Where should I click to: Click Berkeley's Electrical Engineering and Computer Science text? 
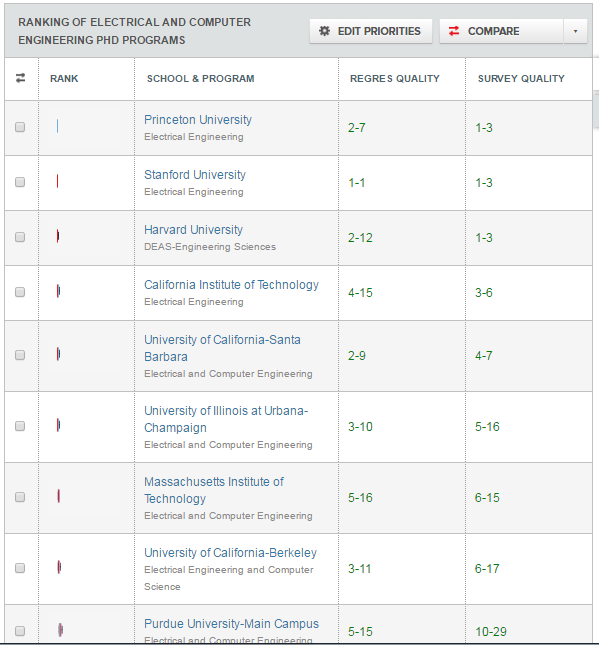click(228, 578)
